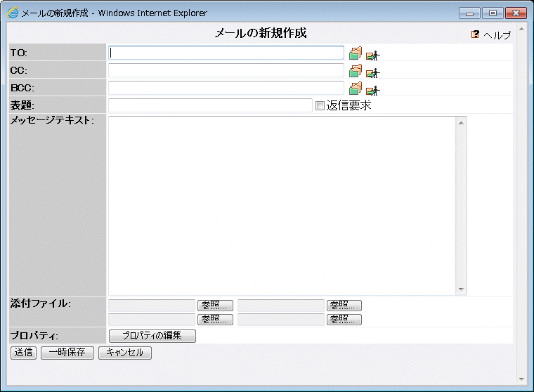Open プロパティの編集 button
The image size is (534, 392).
pyautogui.click(x=152, y=336)
